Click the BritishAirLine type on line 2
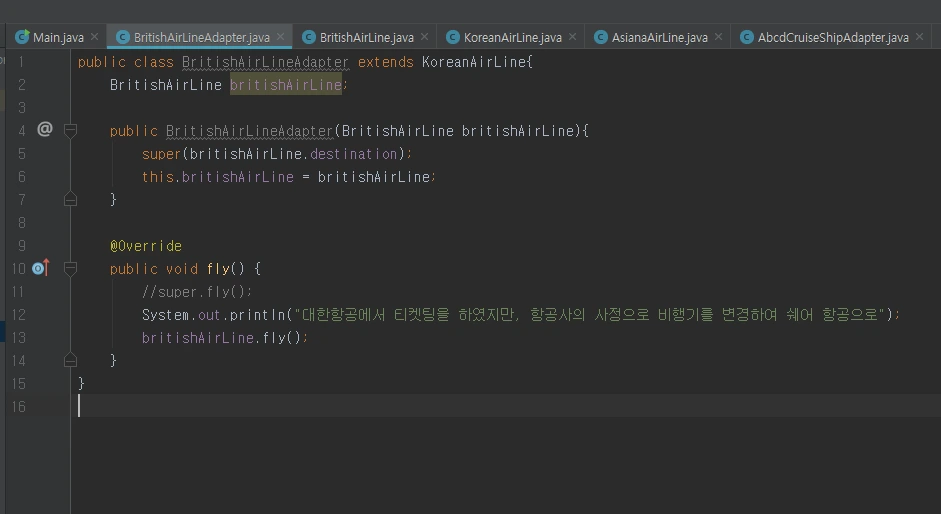The height and width of the screenshot is (514, 941). point(166,85)
